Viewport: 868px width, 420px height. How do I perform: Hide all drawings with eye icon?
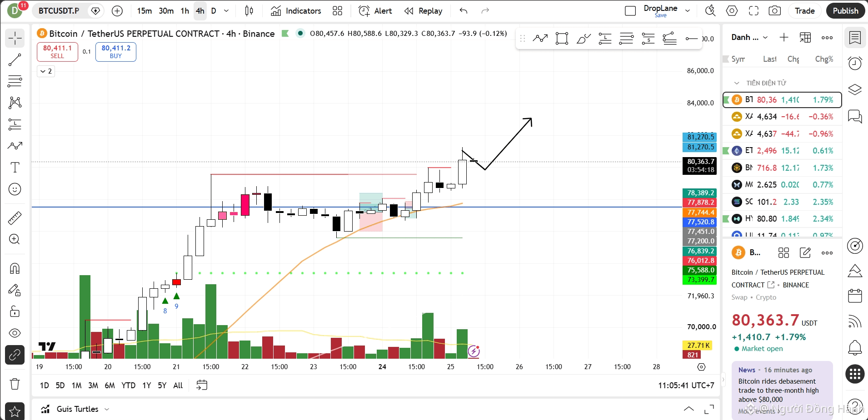pyautogui.click(x=15, y=333)
